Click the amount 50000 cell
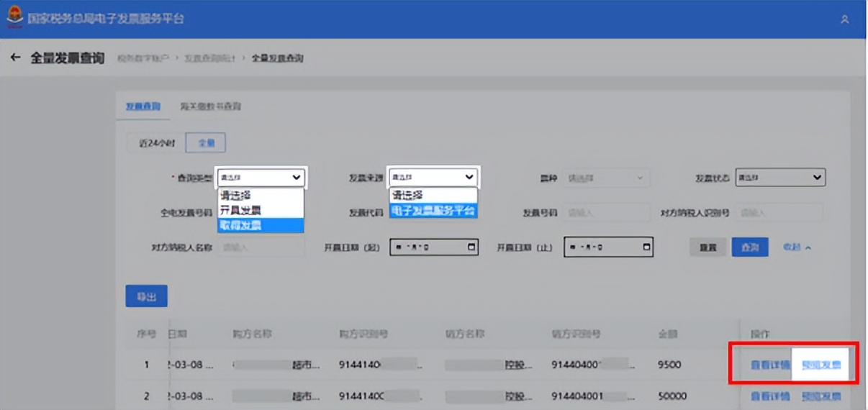The height and width of the screenshot is (410, 868). tap(672, 396)
